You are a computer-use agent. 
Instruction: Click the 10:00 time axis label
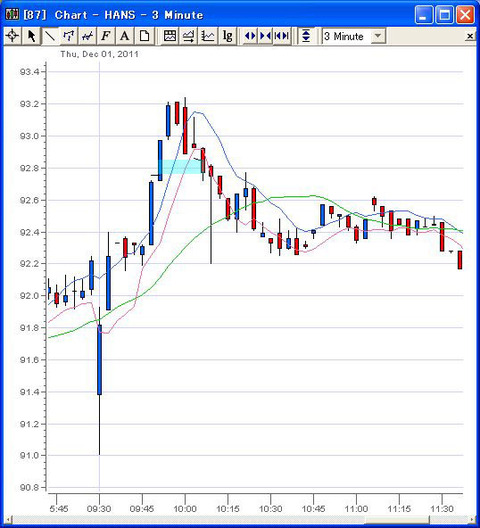(x=185, y=508)
